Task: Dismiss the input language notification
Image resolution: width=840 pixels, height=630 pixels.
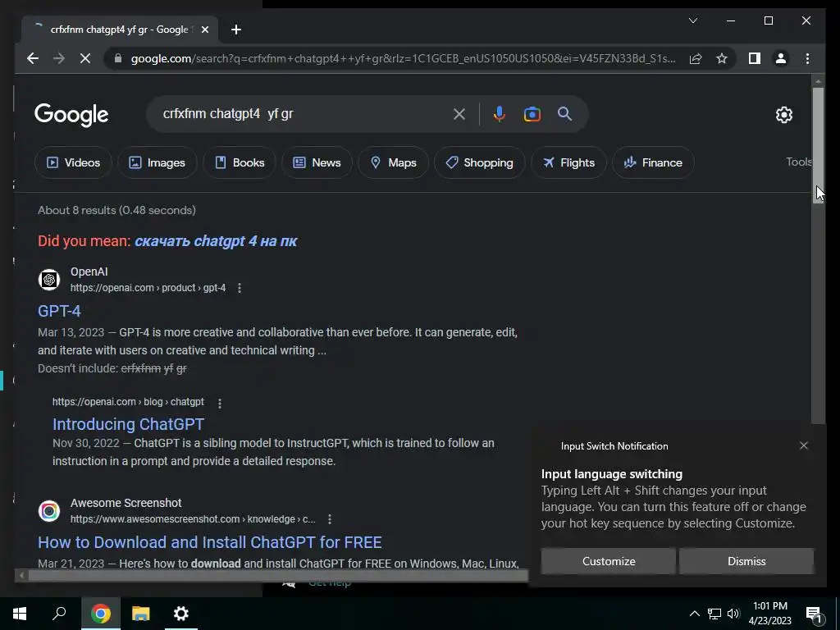Action: coord(746,561)
